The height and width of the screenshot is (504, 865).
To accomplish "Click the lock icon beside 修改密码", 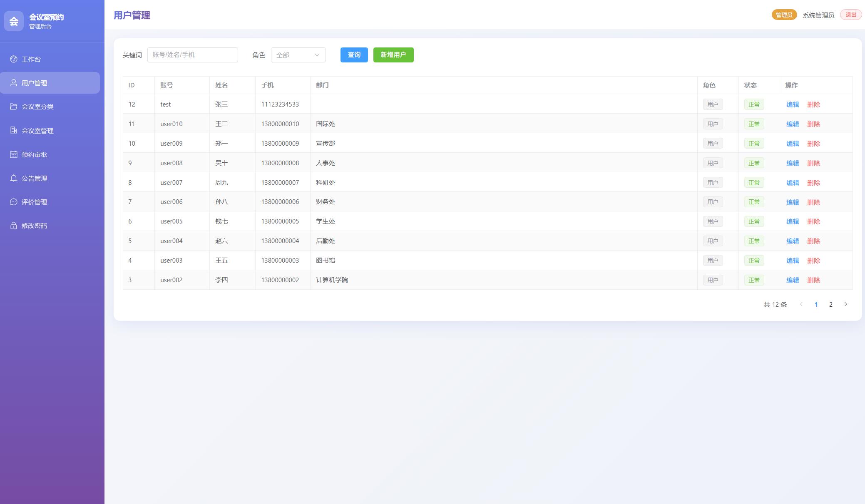I will [x=14, y=226].
